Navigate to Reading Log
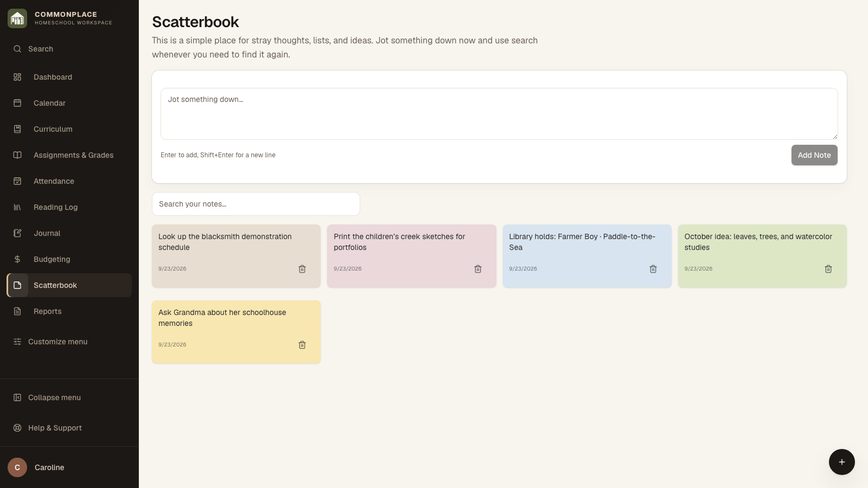The image size is (868, 488). [69, 207]
